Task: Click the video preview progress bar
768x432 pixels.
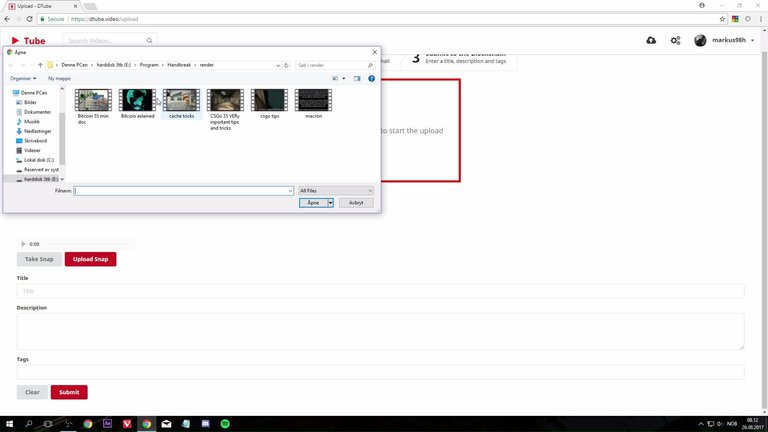Action: (x=87, y=244)
